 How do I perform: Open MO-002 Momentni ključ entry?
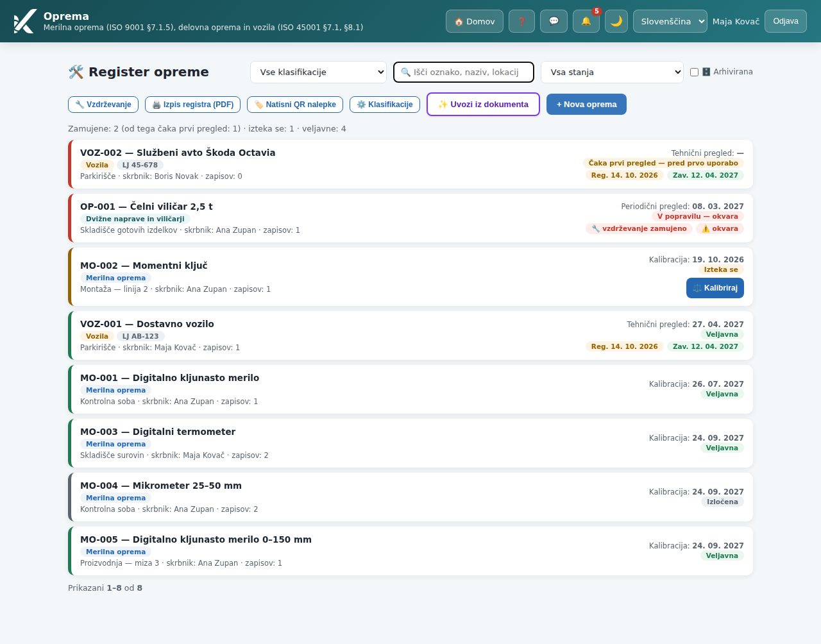tap(410, 277)
